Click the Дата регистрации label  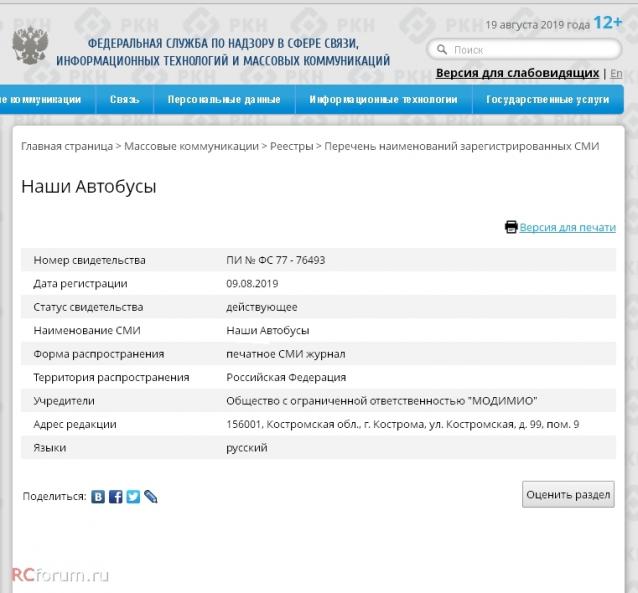[80, 284]
